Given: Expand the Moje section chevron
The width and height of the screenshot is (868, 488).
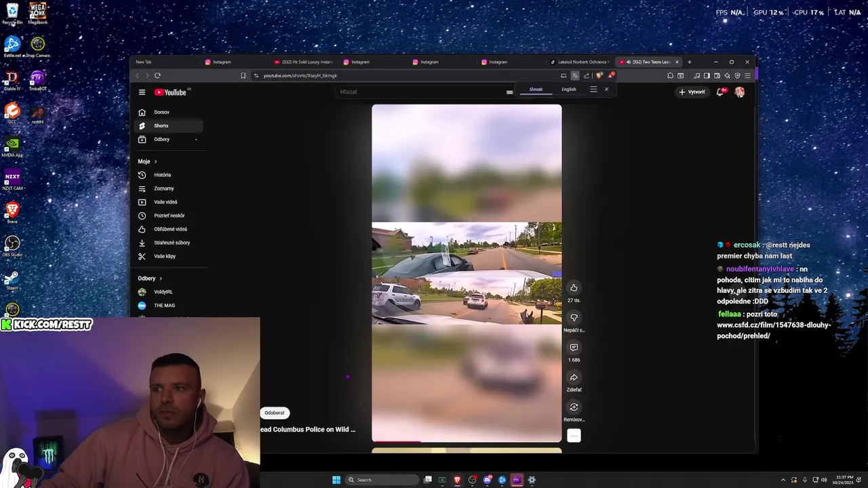Looking at the screenshot, I should click(x=155, y=161).
